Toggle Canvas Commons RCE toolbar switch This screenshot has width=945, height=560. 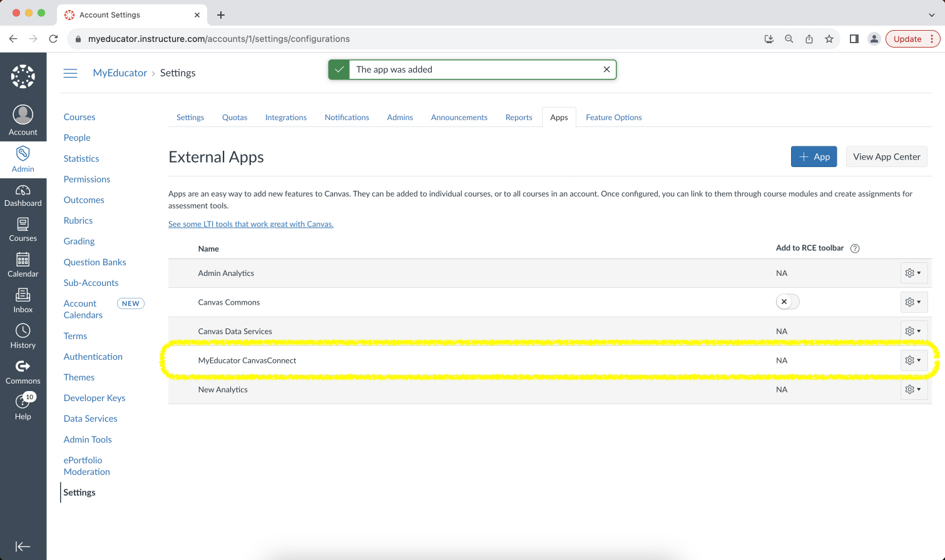click(x=787, y=302)
